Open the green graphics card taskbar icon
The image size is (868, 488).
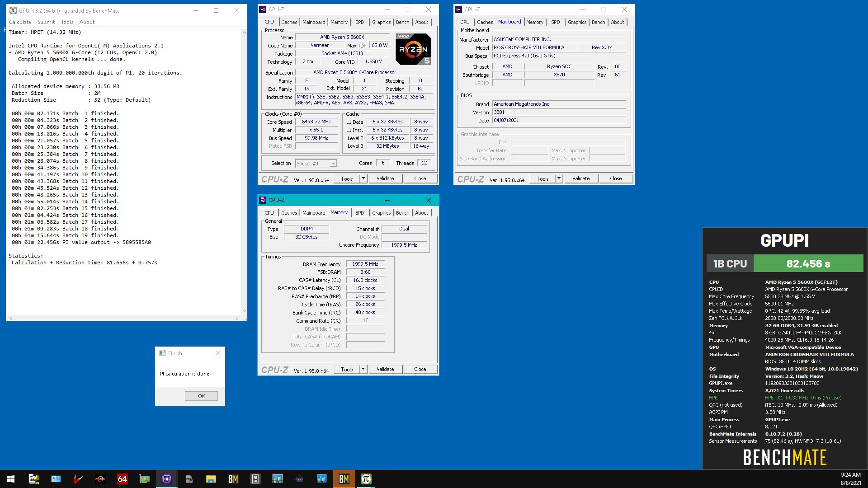coord(145,479)
